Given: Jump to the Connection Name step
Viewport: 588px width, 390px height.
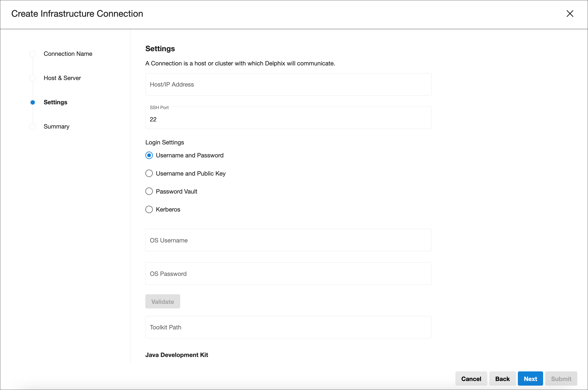Looking at the screenshot, I should coord(68,54).
